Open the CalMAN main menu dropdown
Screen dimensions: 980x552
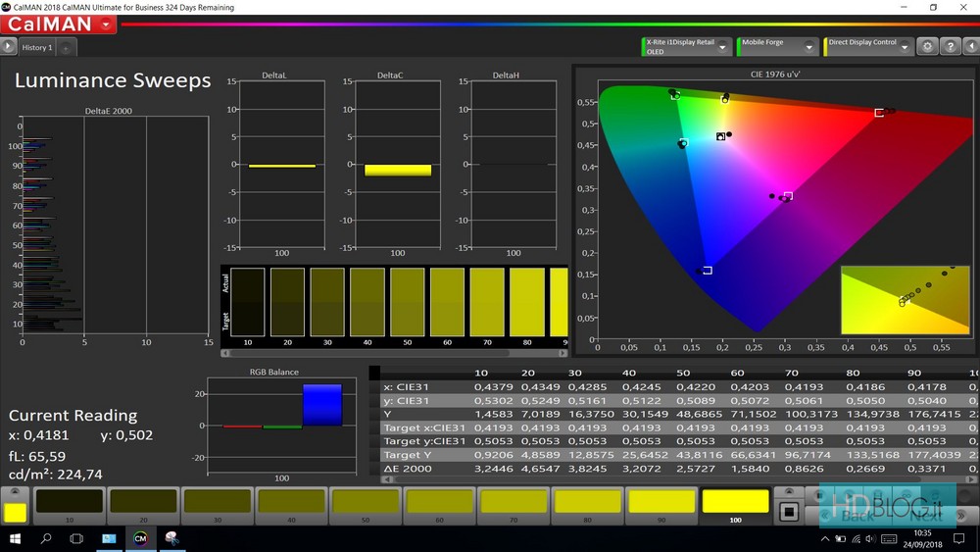(106, 24)
